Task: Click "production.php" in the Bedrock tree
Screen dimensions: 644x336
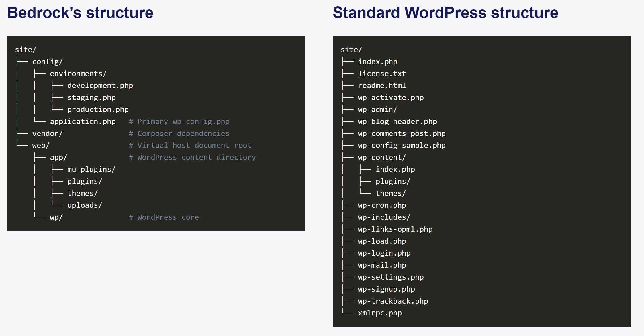Action: (98, 109)
